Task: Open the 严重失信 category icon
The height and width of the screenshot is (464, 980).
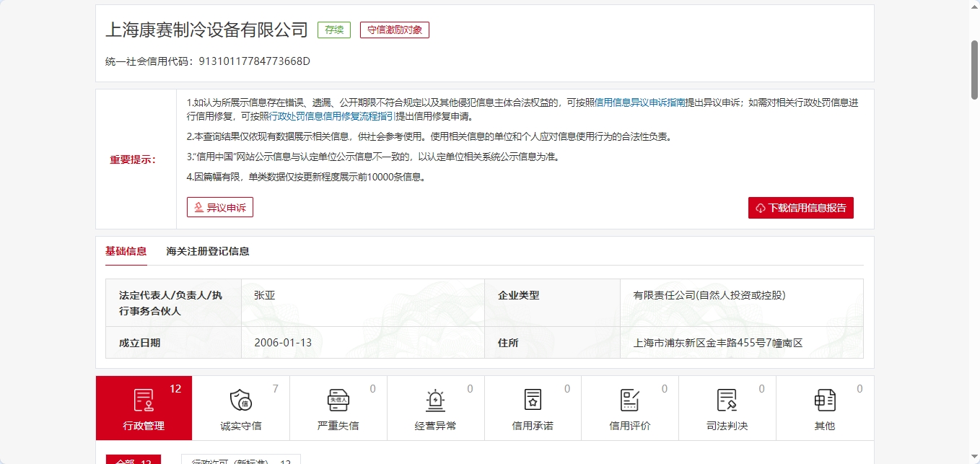Action: pos(338,400)
